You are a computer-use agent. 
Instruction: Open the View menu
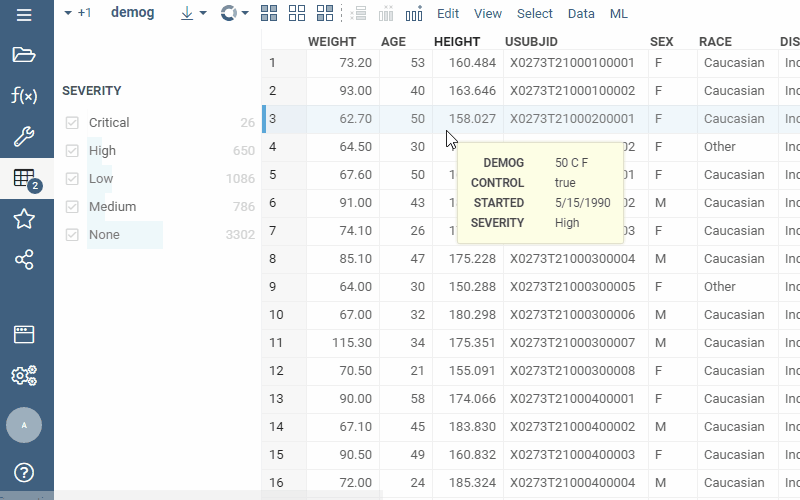click(488, 14)
